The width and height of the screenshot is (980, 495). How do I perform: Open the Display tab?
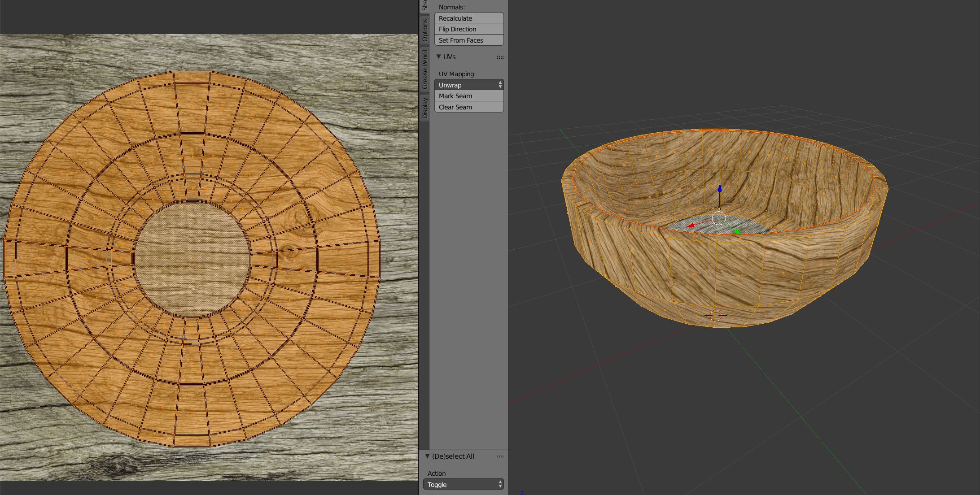tap(424, 108)
